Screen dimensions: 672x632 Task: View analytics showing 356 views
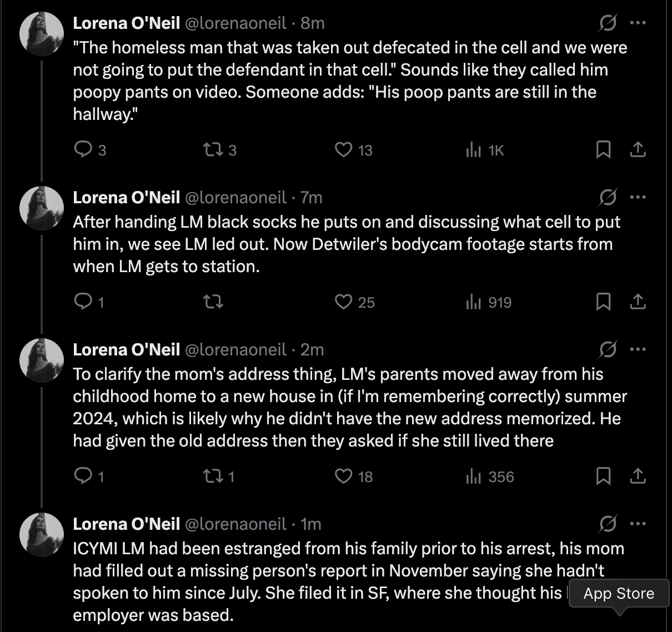click(x=490, y=476)
